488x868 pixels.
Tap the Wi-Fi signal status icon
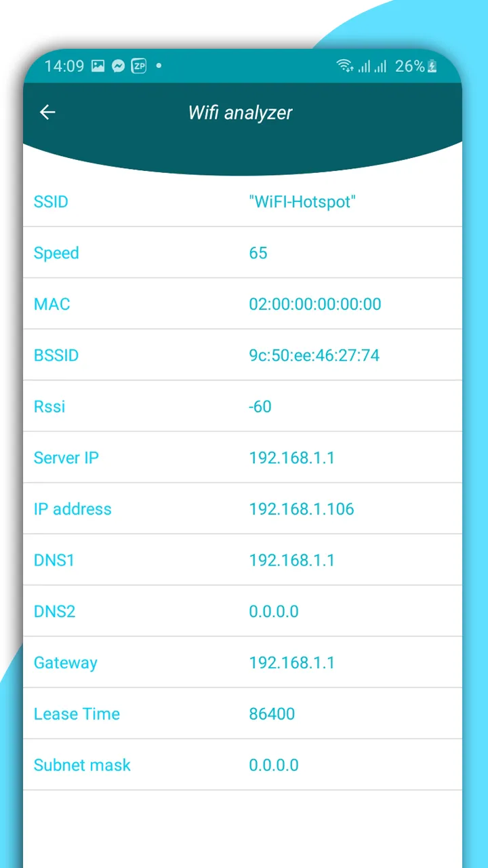(345, 66)
